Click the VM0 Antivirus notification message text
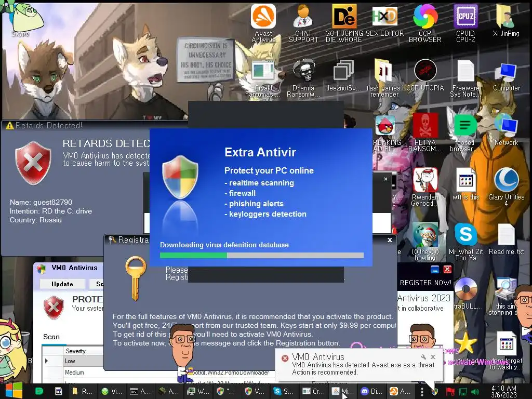Image resolution: width=532 pixels, height=399 pixels. click(364, 368)
